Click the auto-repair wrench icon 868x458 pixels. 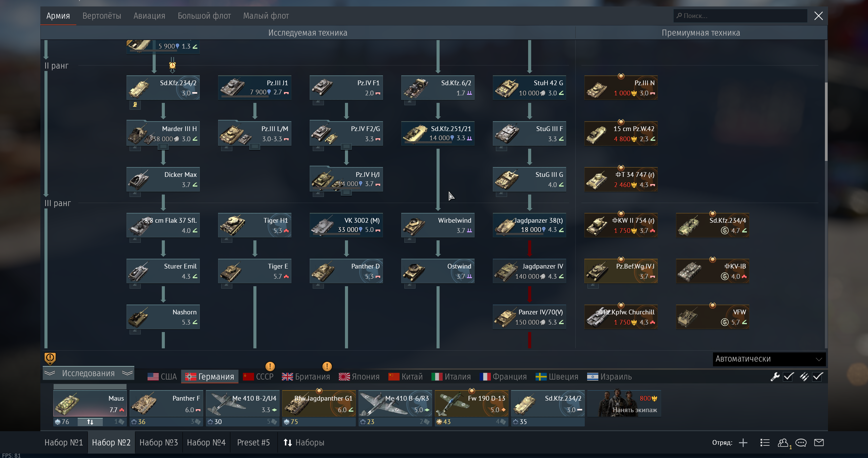775,377
